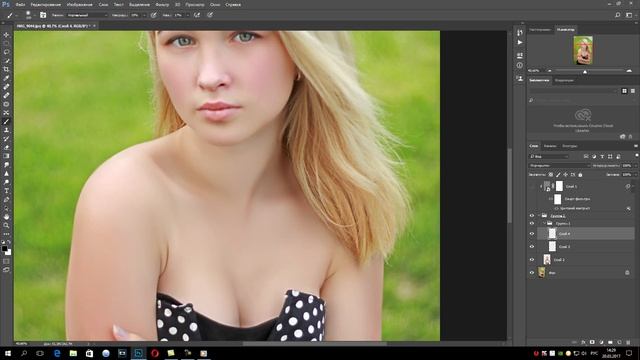
Task: Toggle Quick Mask mode icon
Action: [x=6, y=261]
